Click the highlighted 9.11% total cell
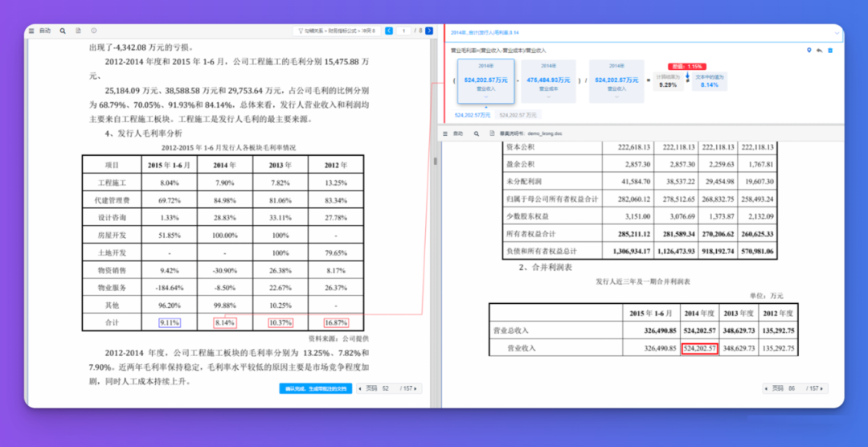 170,322
